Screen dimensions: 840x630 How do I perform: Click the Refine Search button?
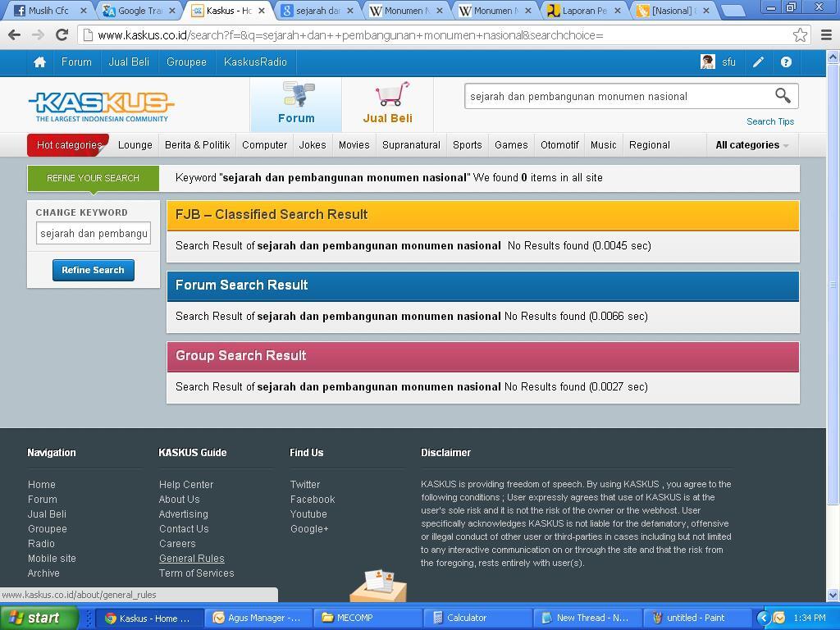[x=94, y=270]
